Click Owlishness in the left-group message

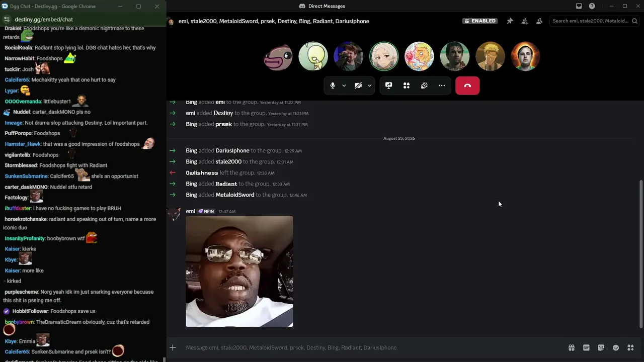pos(202,173)
